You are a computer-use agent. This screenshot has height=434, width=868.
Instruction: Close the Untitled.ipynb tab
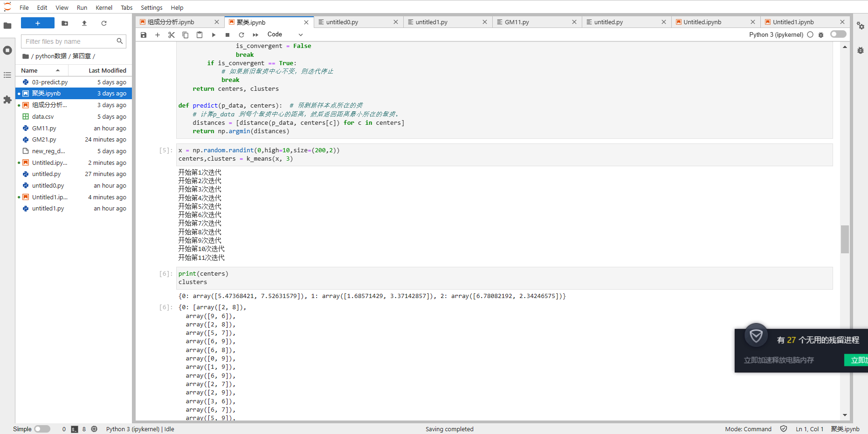tap(753, 22)
